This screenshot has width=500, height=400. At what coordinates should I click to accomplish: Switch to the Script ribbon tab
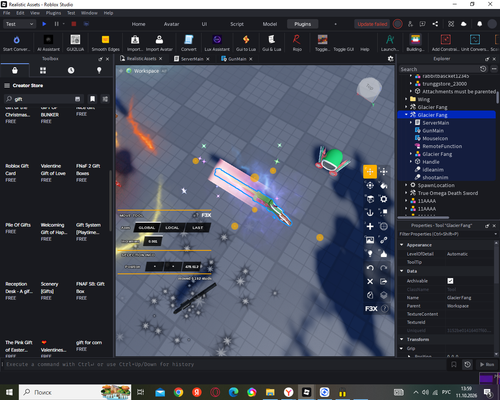pyautogui.click(x=237, y=24)
